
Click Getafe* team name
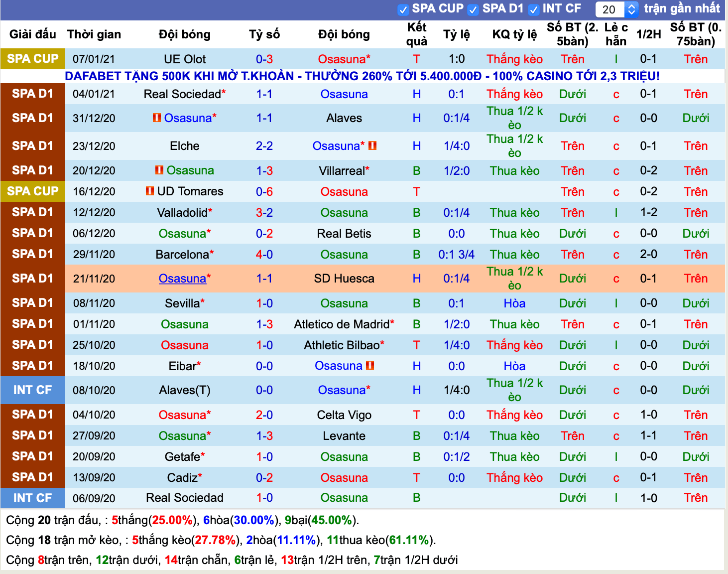[x=185, y=457]
